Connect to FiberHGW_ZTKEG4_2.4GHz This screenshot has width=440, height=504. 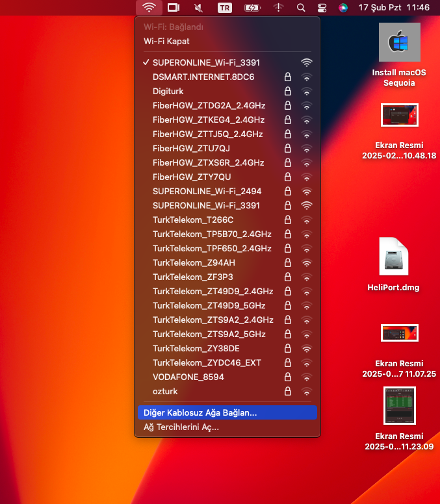tap(227, 120)
